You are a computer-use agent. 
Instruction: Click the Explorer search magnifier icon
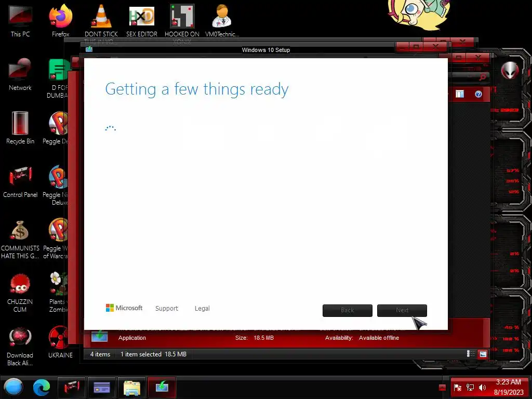coord(482,77)
